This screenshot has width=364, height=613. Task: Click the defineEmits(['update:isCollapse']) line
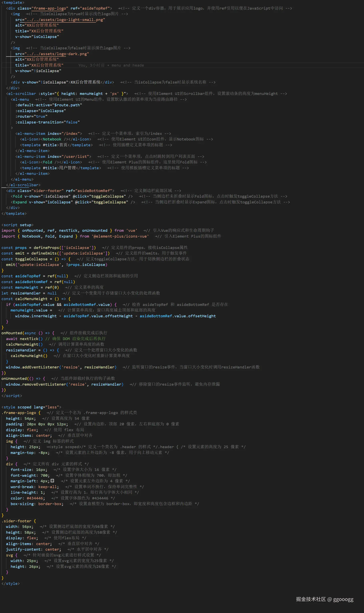point(55,253)
